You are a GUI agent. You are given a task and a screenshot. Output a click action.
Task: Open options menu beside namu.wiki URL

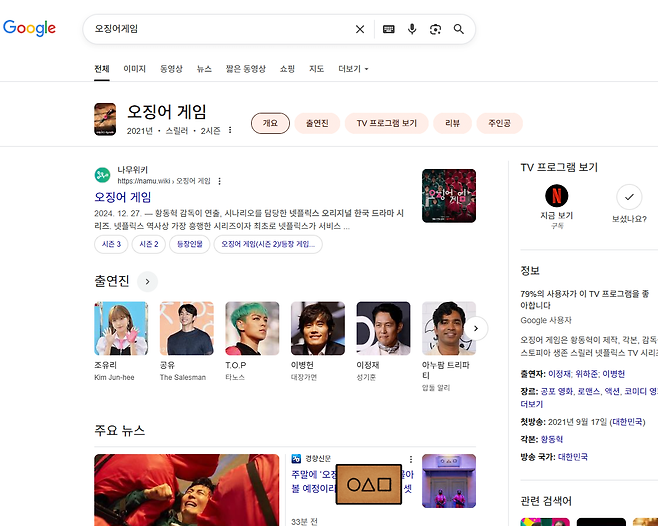[219, 181]
